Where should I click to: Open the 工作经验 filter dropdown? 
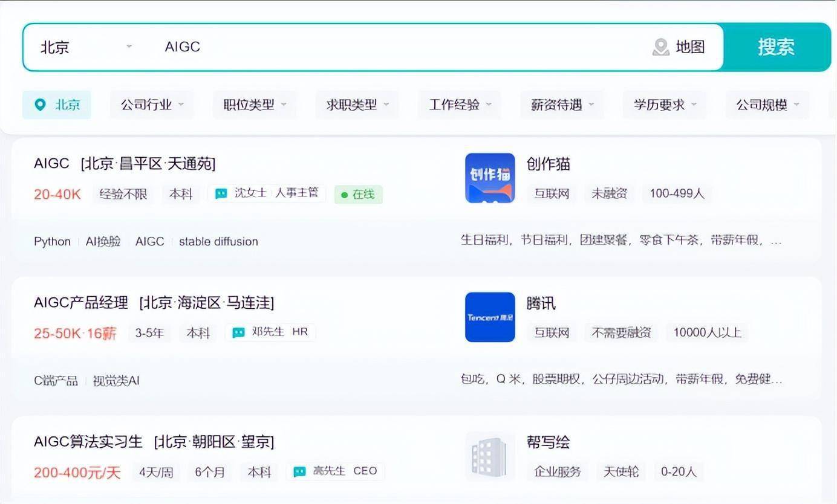point(460,105)
